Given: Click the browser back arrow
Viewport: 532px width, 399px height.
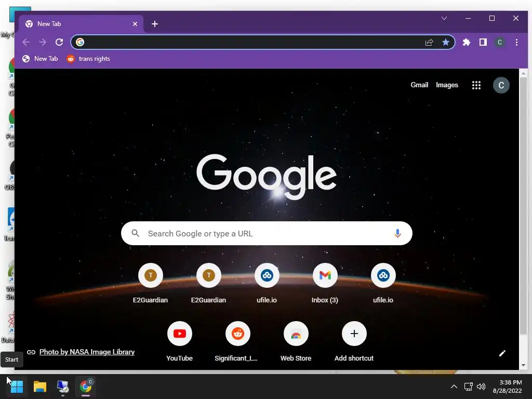Looking at the screenshot, I should tap(26, 42).
